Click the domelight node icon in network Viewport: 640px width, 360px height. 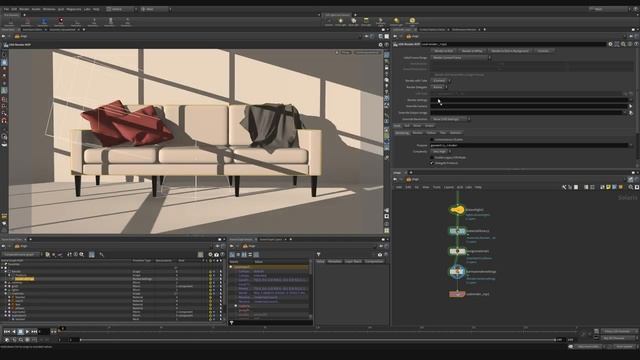pos(457,210)
